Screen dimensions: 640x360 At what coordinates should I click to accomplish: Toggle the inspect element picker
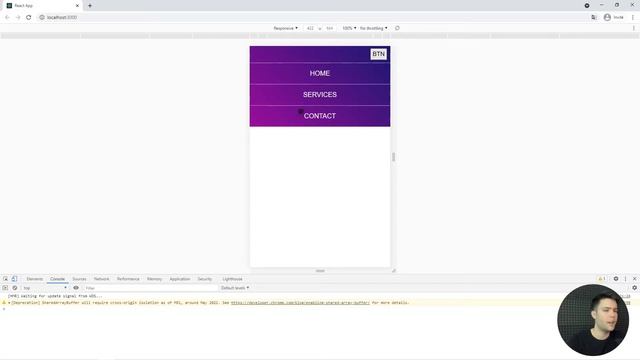[5, 279]
